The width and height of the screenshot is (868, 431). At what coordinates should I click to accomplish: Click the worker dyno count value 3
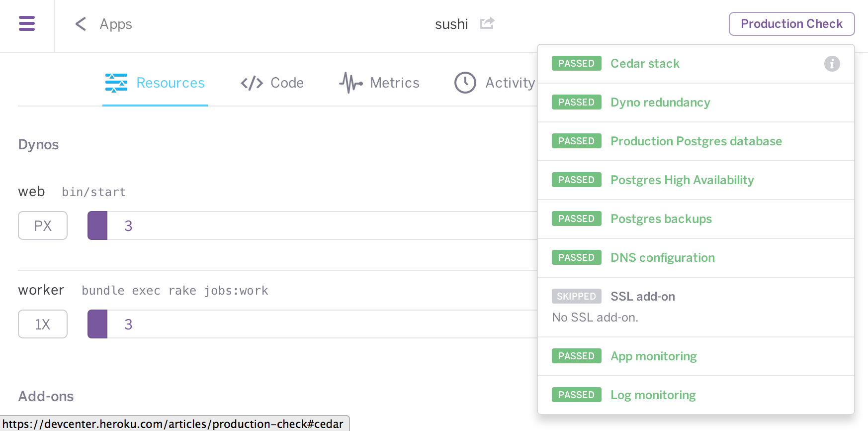tap(128, 324)
